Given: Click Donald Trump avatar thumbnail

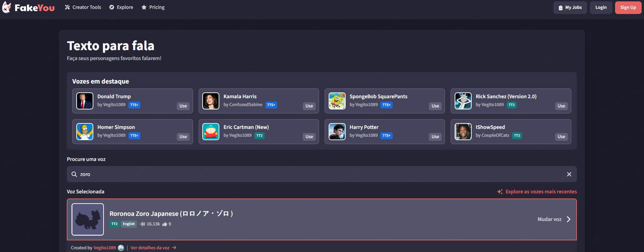Looking at the screenshot, I should click(85, 101).
